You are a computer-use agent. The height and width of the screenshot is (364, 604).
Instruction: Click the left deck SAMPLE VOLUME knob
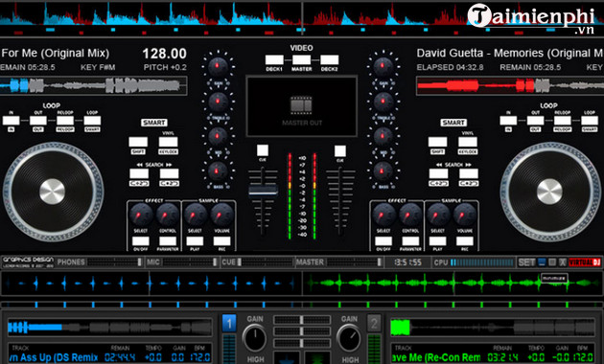click(x=221, y=215)
